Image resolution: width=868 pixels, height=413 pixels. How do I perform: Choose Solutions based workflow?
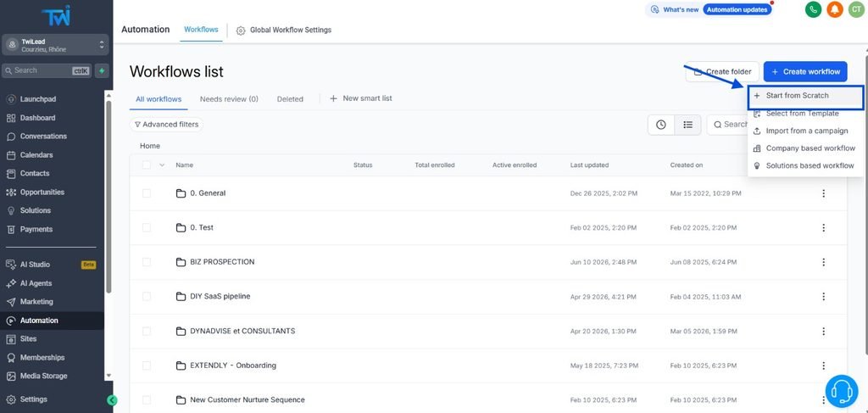(x=805, y=165)
